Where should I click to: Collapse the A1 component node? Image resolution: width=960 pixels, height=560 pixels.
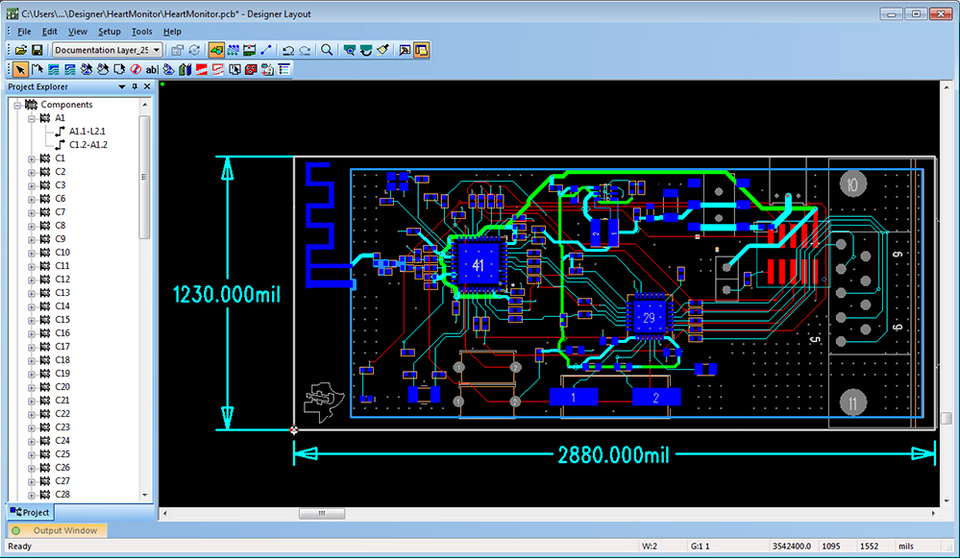tap(31, 119)
